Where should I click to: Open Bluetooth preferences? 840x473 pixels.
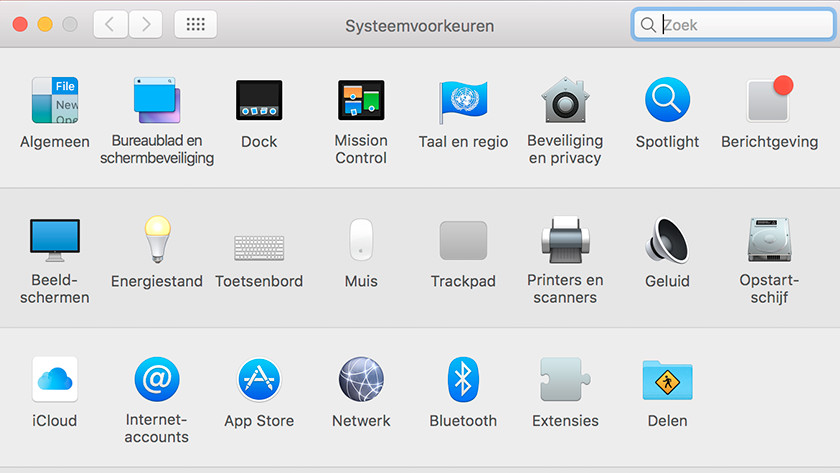463,380
